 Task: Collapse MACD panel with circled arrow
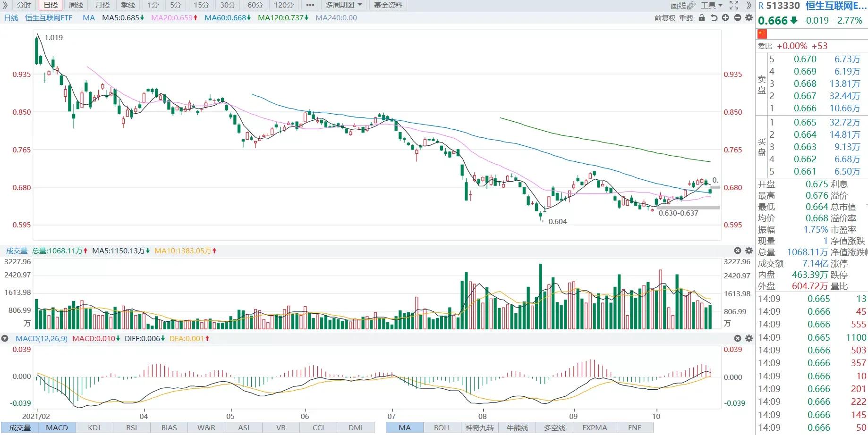[x=5, y=338]
